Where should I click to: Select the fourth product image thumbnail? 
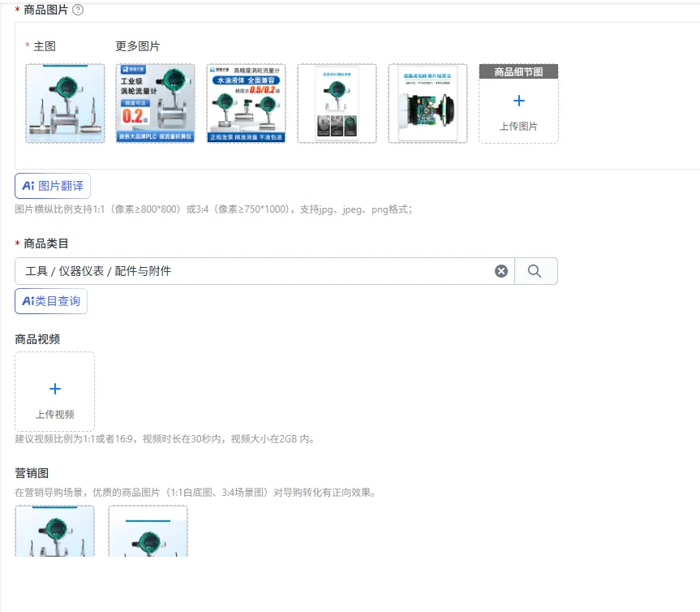point(337,104)
